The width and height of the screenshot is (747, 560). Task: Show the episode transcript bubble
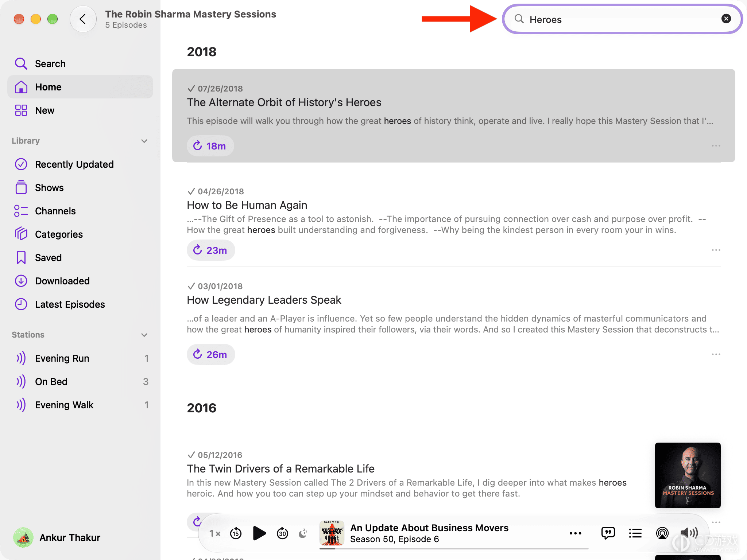click(608, 533)
